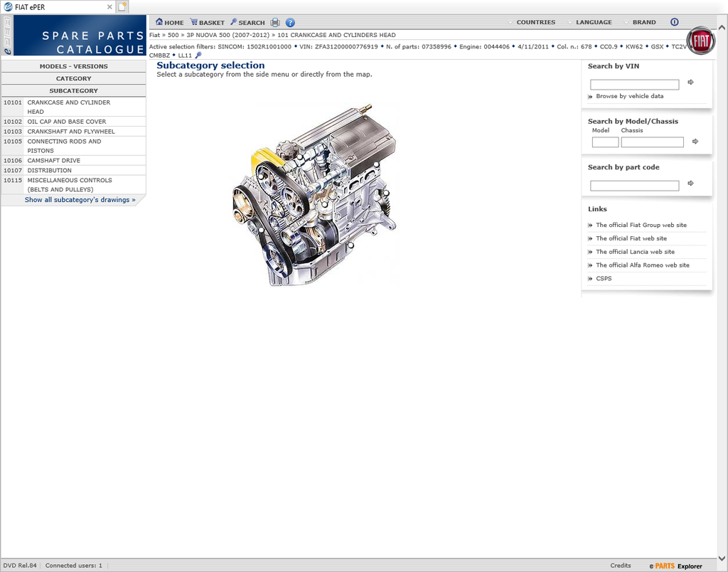Submit the part code search arrow
Screen dimensions: 728x572
click(x=691, y=183)
